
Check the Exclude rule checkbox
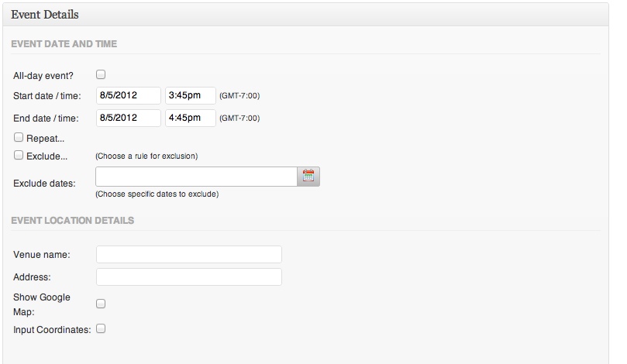click(19, 155)
